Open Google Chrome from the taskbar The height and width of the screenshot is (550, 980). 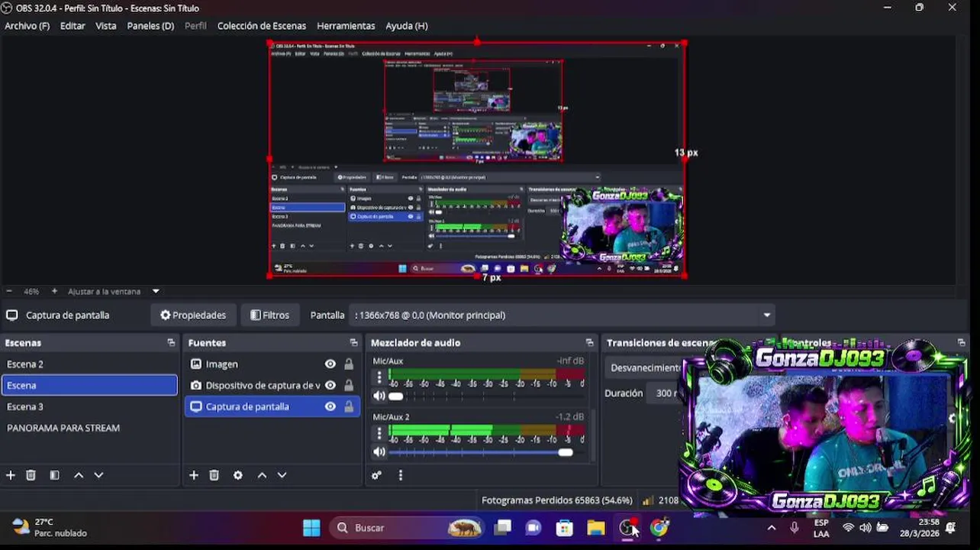click(x=659, y=527)
